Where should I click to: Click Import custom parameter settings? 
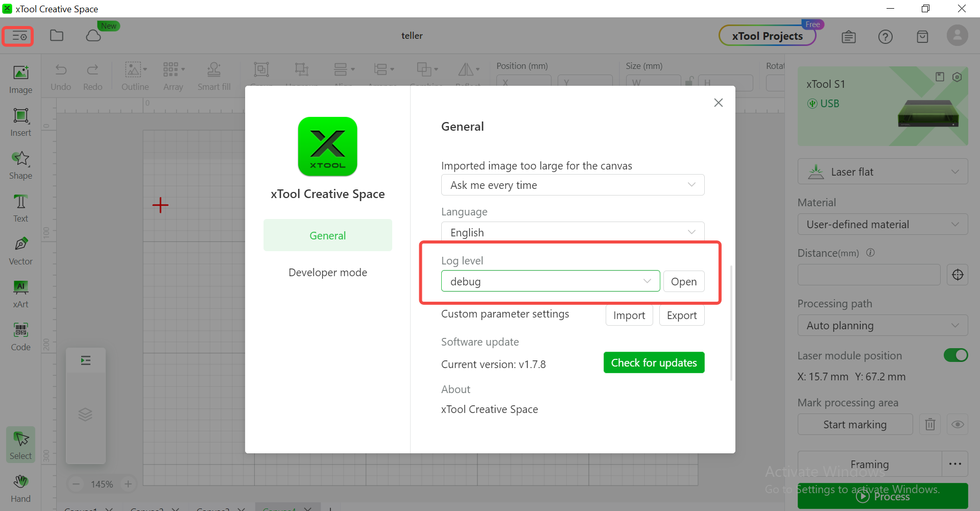point(629,315)
